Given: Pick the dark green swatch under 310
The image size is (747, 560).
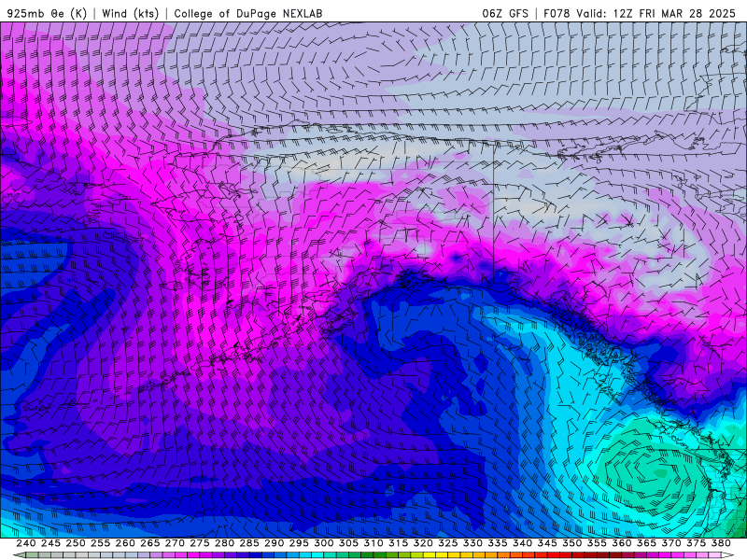Looking at the screenshot, I should pyautogui.click(x=380, y=554).
